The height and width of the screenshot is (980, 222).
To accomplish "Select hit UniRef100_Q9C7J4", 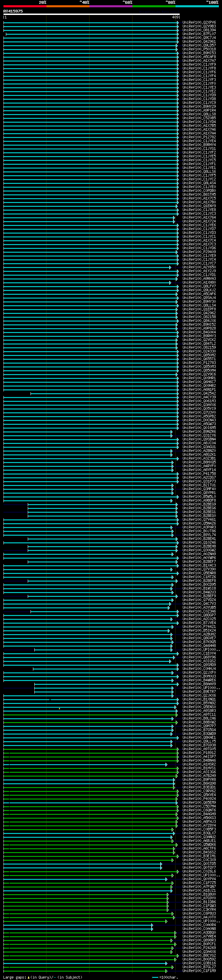I will pyautogui.click(x=199, y=38).
